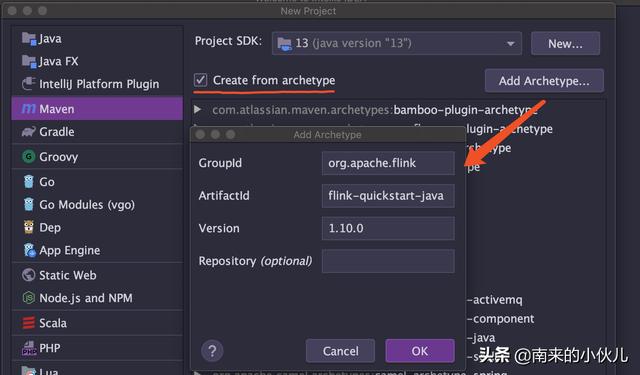Click the App Engine icon
Image resolution: width=640 pixels, height=375 pixels.
[29, 250]
